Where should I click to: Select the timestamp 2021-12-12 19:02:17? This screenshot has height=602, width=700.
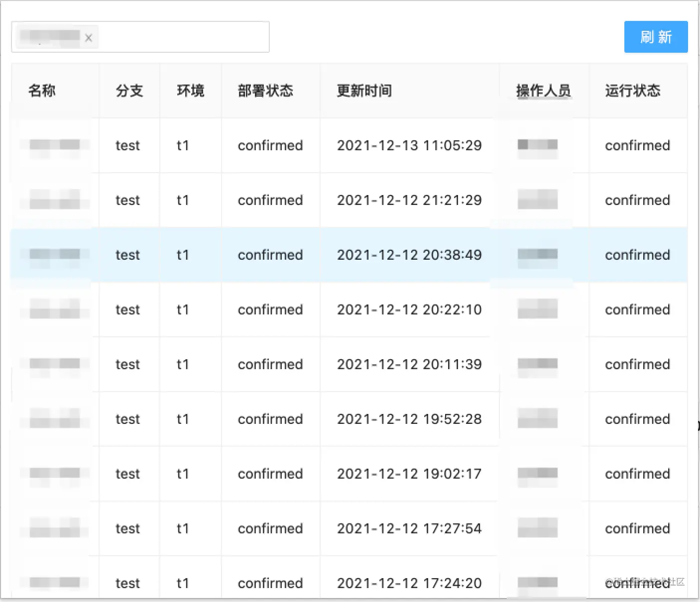[x=409, y=474]
